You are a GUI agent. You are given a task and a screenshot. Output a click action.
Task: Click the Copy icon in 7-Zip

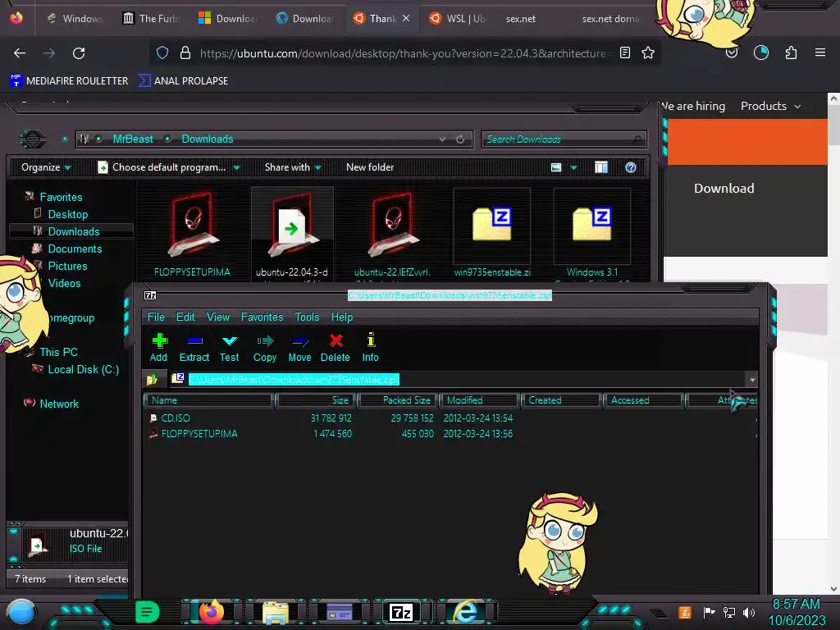tap(265, 347)
